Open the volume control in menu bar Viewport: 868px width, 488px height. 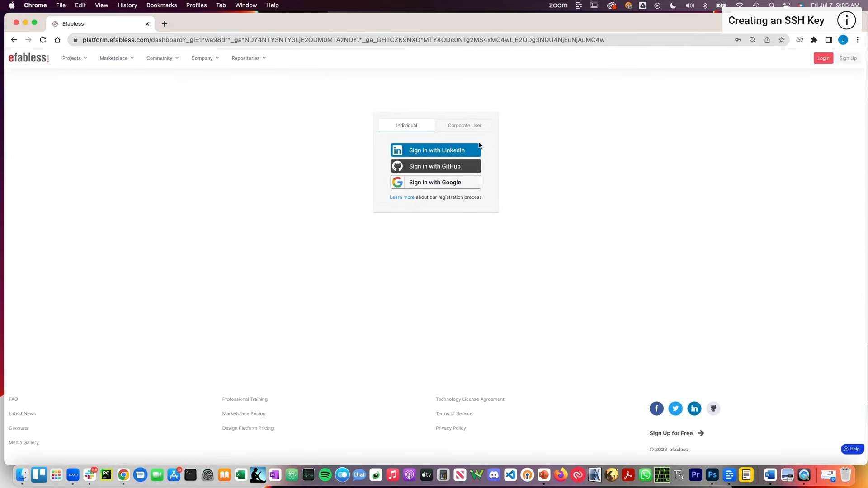[x=689, y=5]
